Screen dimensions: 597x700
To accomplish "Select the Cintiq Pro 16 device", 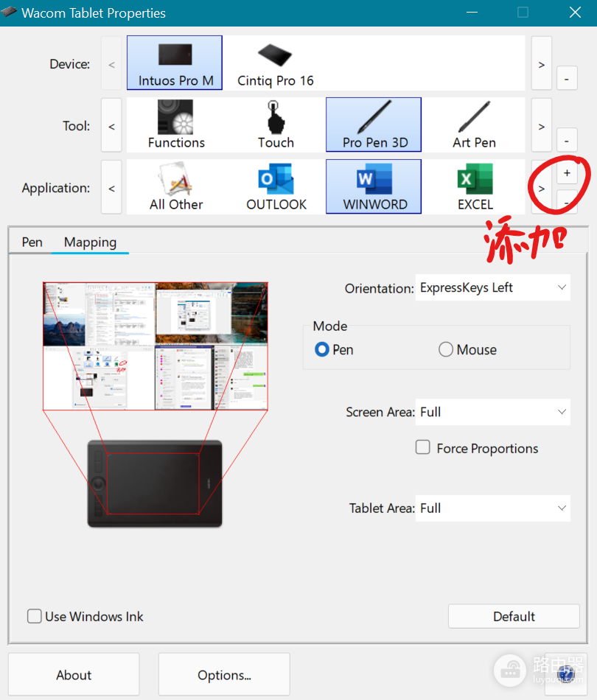I will 275,63.
